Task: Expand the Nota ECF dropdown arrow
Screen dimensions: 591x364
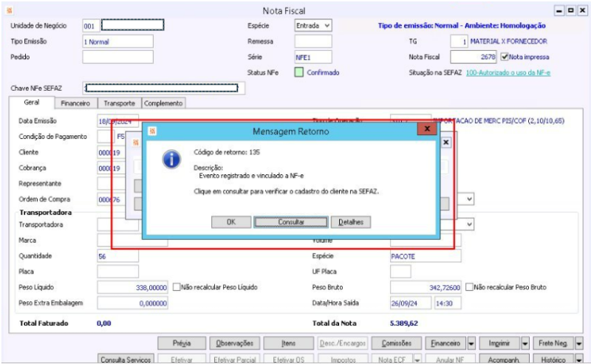Action: (417, 360)
